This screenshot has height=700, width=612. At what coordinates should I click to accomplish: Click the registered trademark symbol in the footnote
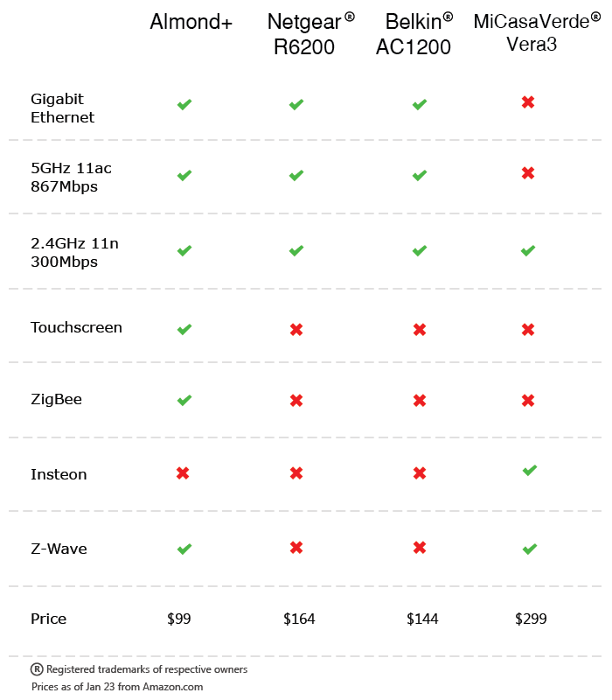(x=37, y=669)
